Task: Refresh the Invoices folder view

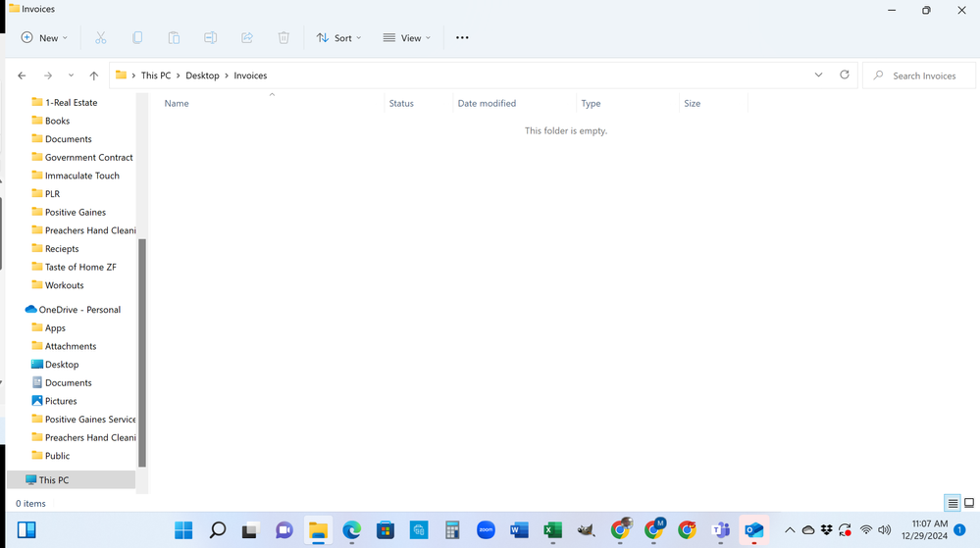Action: coord(845,75)
